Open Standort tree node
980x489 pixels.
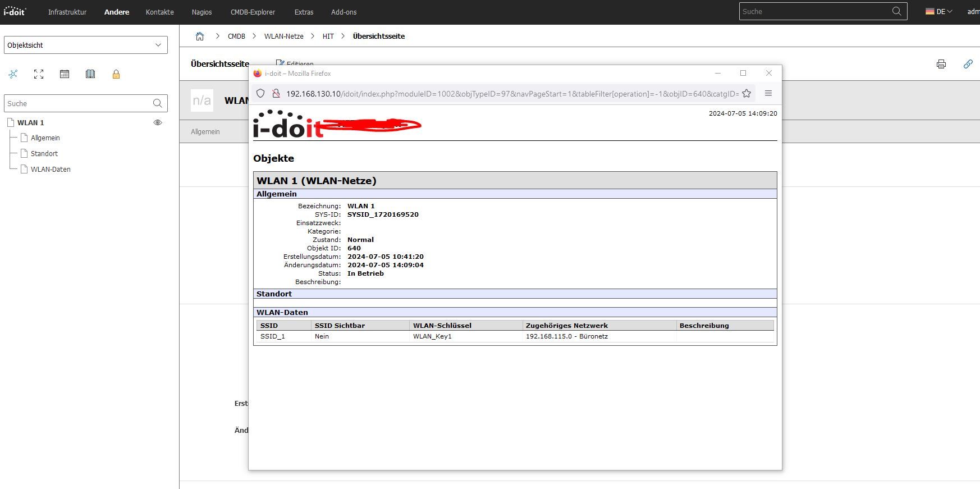(44, 153)
